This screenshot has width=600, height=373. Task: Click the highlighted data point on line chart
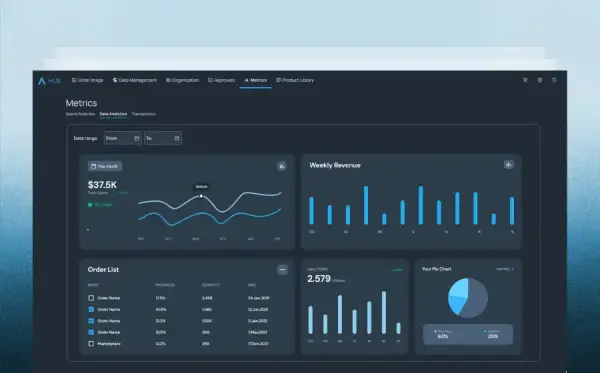[x=201, y=196]
